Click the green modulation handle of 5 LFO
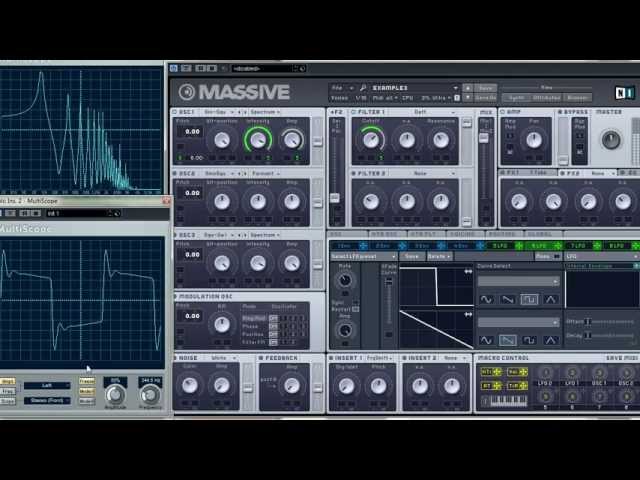 (x=519, y=246)
